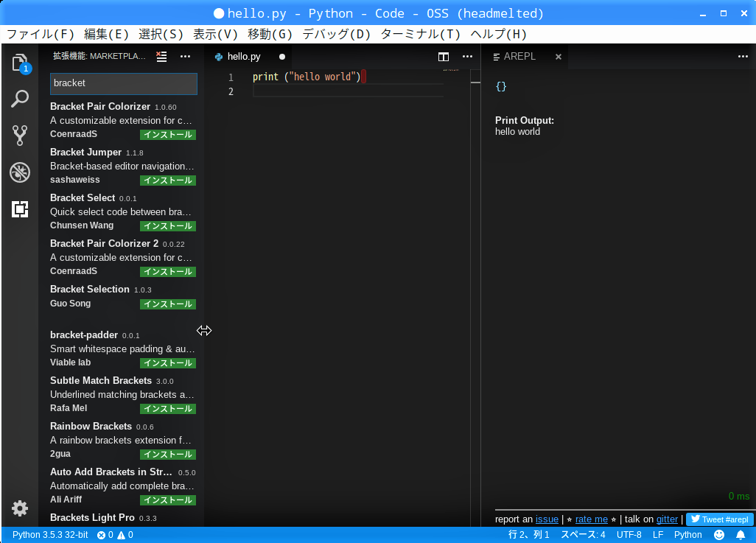Click the Python file icon on hello.py tab
Image resolution: width=756 pixels, height=543 pixels.
[x=219, y=57]
